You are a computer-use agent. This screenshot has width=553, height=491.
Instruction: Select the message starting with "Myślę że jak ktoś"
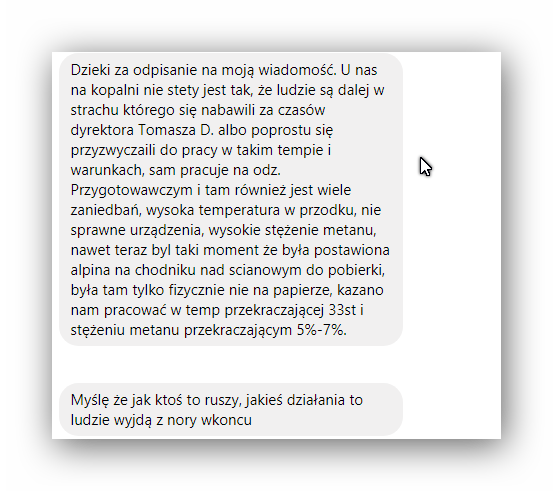[x=231, y=410]
